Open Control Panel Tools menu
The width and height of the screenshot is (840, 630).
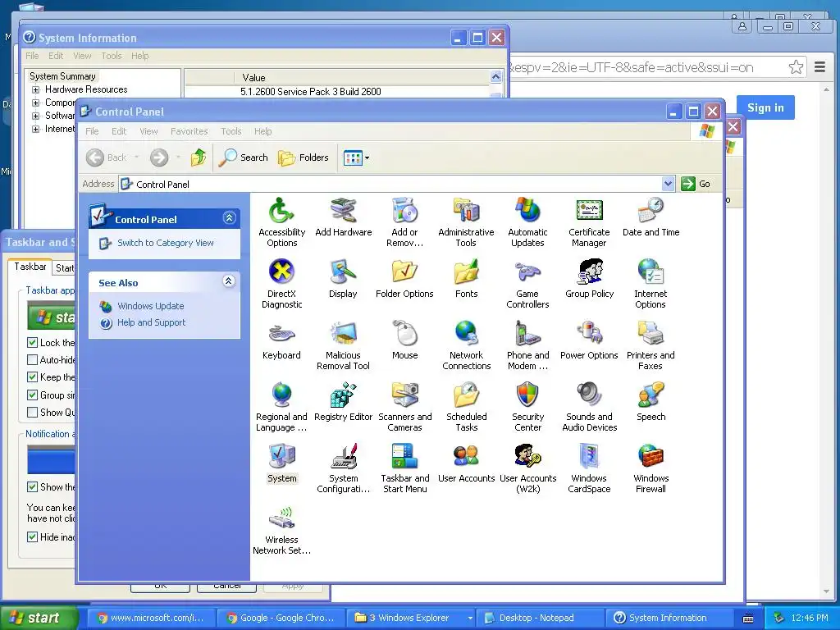click(231, 131)
